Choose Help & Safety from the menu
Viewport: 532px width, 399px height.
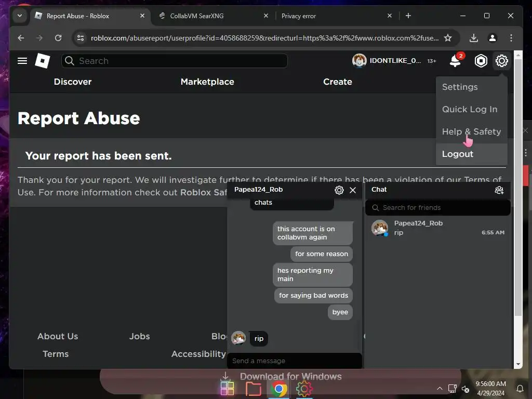[471, 131]
